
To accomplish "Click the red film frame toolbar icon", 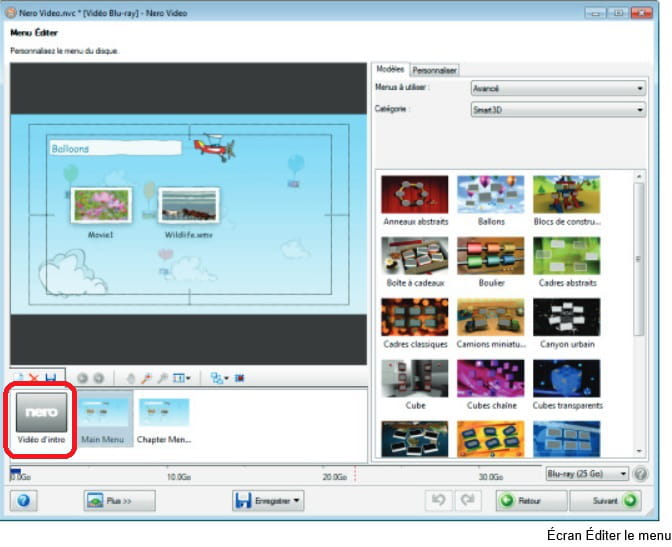I will 240,378.
